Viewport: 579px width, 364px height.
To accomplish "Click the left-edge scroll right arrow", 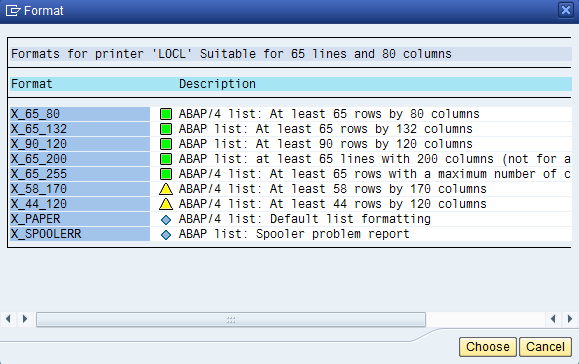I will click(25, 319).
